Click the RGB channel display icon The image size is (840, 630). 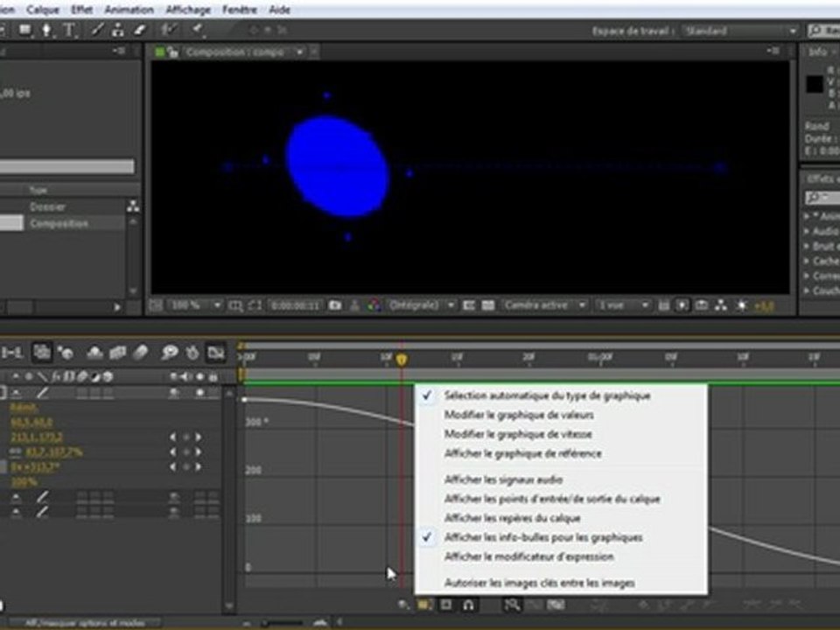(x=374, y=305)
